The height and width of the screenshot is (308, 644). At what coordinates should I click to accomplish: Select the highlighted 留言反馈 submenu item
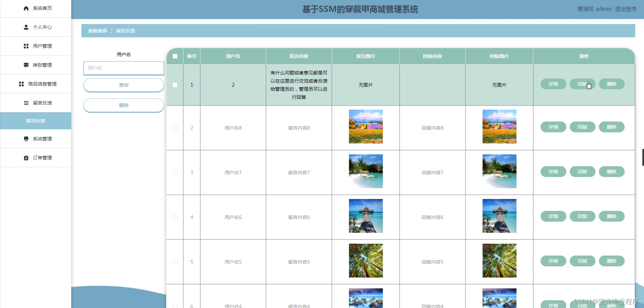(x=36, y=121)
